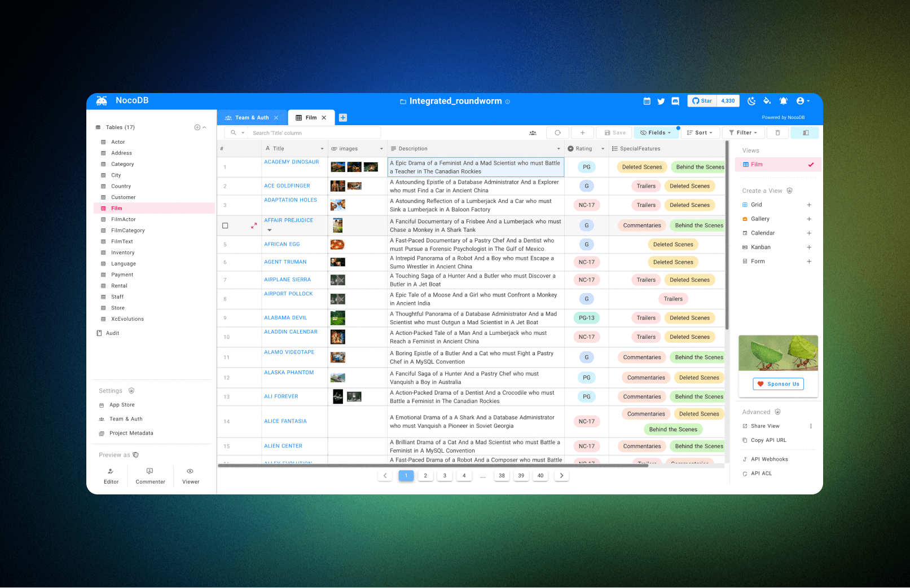Open Title column header dropdown
This screenshot has height=588, width=910.
click(322, 149)
